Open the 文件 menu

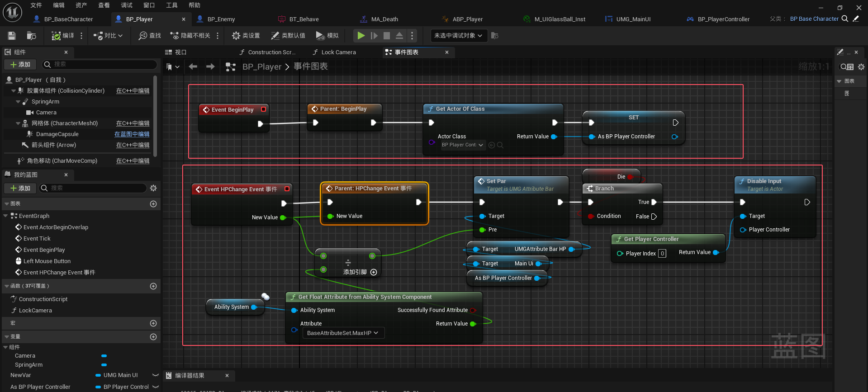pyautogui.click(x=36, y=5)
